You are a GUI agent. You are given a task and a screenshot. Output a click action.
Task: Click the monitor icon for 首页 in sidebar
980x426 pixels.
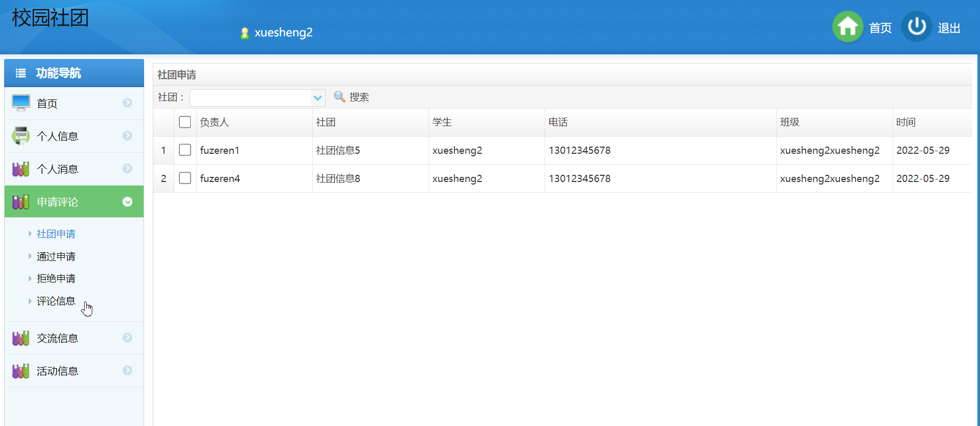coord(21,103)
